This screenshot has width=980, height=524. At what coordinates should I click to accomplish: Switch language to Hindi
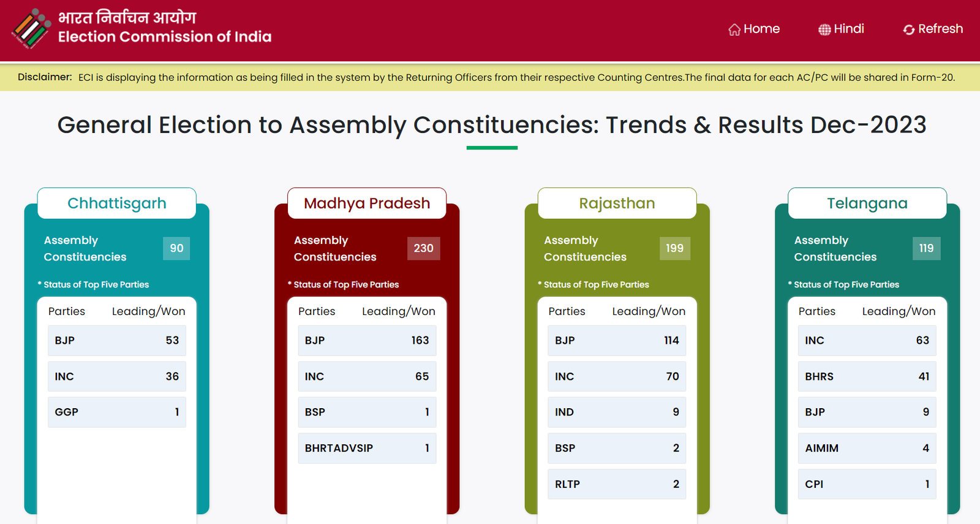coord(841,29)
